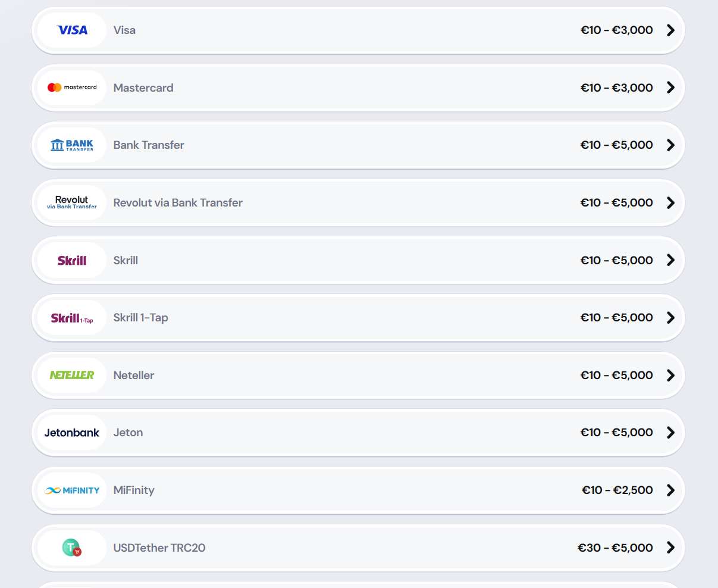Click the USDTether TRC20 coin icon

tap(72, 548)
